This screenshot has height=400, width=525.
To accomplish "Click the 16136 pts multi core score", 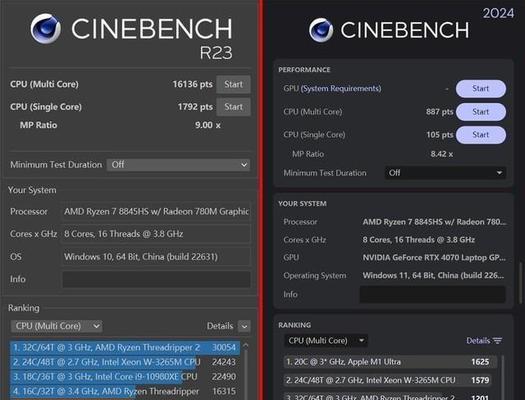I will (x=193, y=84).
